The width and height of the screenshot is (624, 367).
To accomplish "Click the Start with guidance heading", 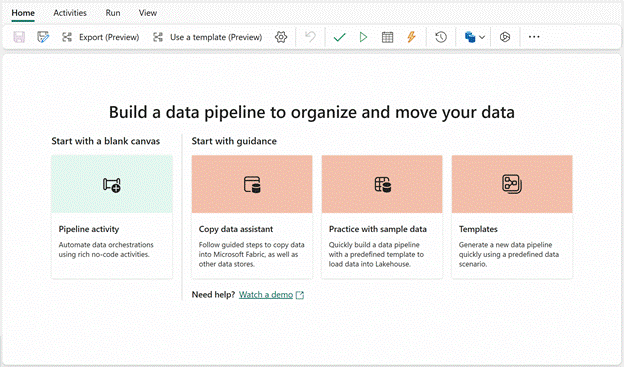I will tap(234, 141).
